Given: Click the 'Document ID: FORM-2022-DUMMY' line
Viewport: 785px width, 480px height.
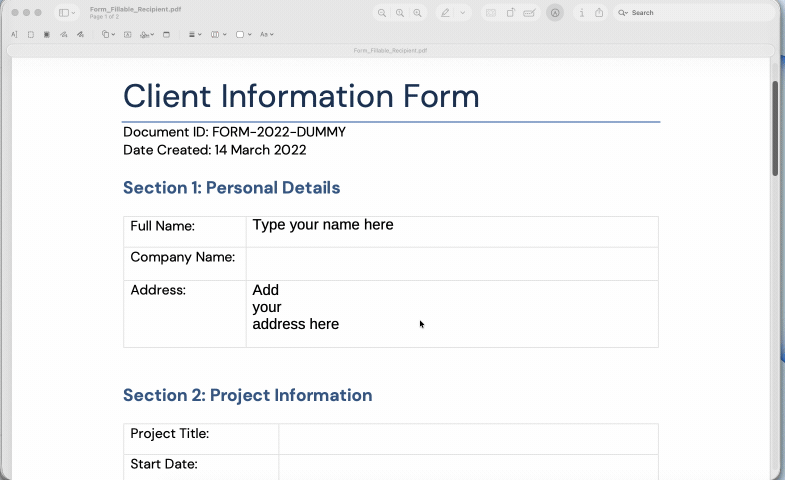Looking at the screenshot, I should point(234,132).
